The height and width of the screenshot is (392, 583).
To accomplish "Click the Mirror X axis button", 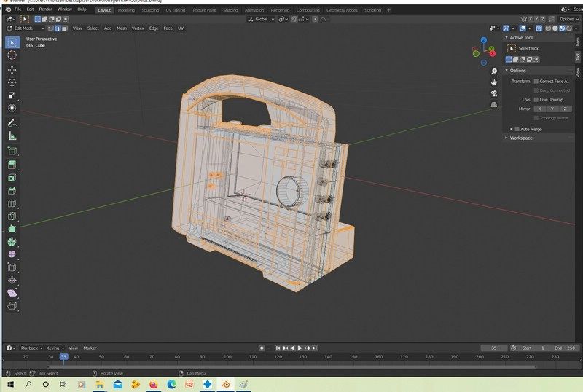I will 539,109.
